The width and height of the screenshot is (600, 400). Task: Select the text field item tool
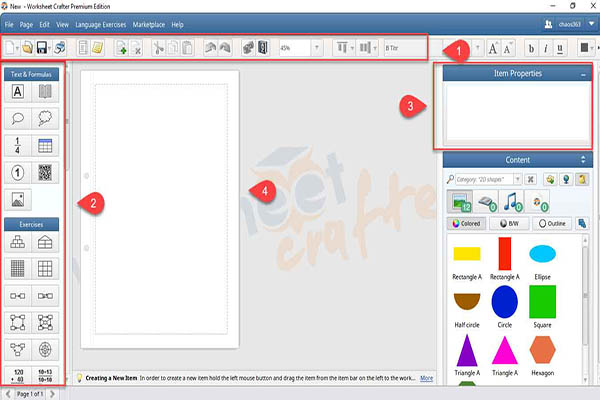click(18, 92)
